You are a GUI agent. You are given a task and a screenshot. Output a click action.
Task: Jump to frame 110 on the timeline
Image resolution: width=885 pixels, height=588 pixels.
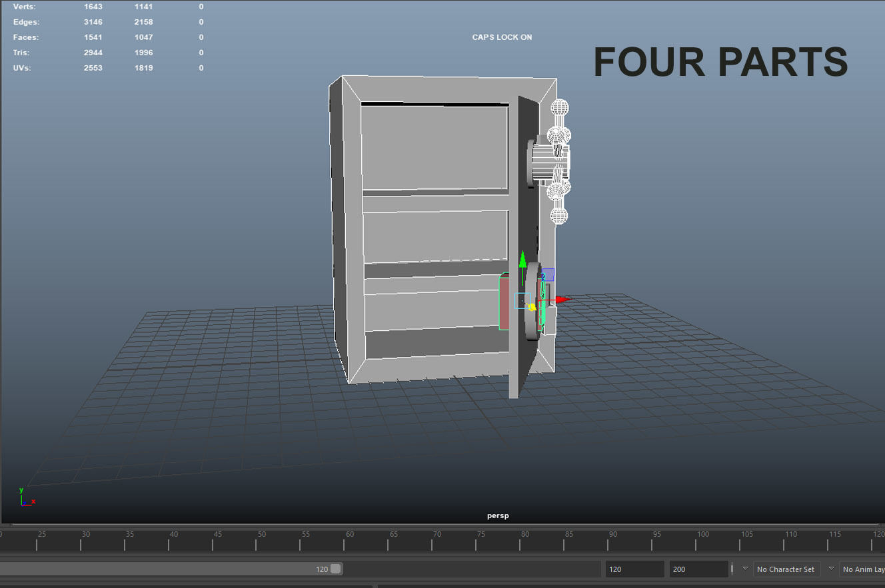point(791,534)
